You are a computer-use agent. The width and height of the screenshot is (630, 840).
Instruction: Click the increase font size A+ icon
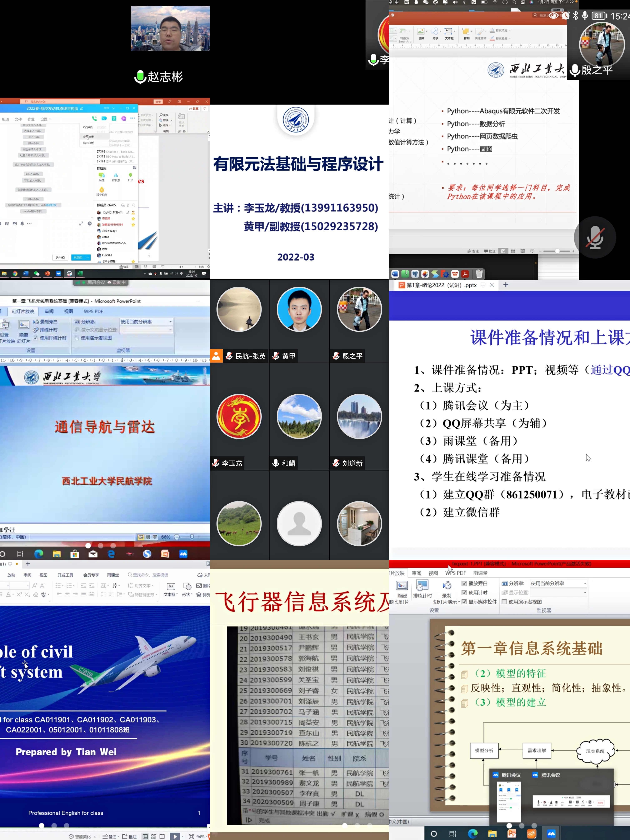35,586
